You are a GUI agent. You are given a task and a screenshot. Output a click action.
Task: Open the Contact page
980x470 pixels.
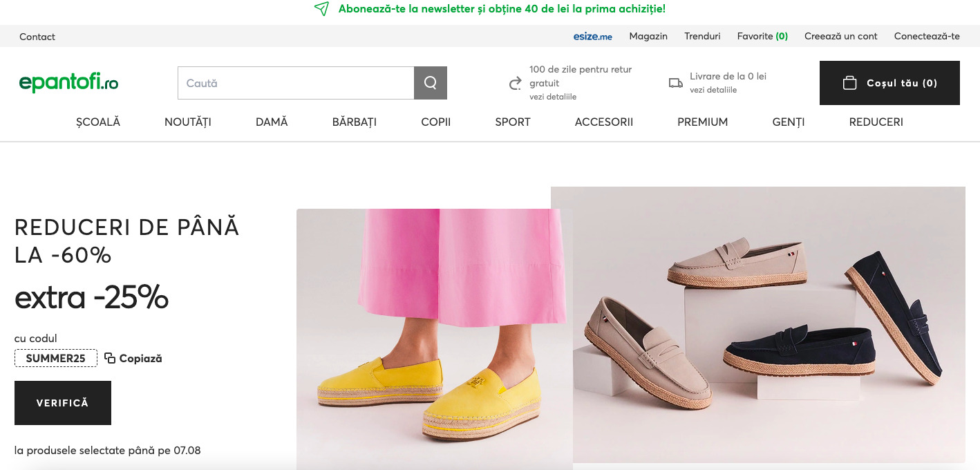point(37,37)
